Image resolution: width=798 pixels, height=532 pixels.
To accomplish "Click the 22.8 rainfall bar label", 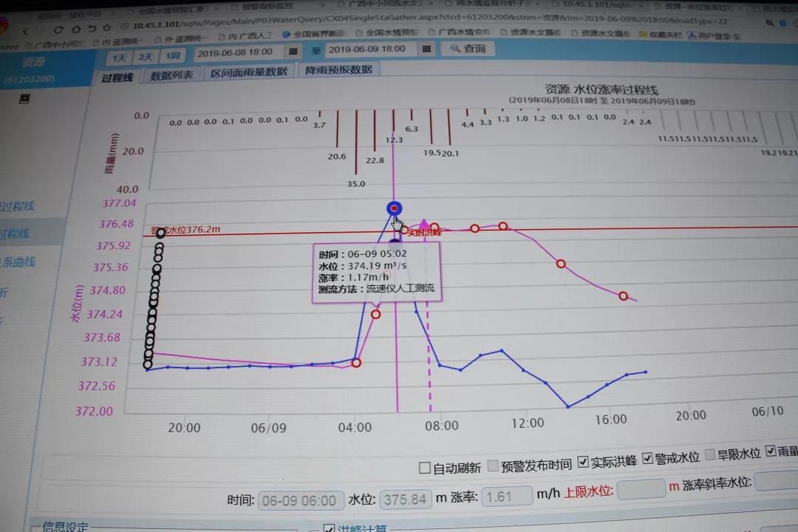I will 375,160.
